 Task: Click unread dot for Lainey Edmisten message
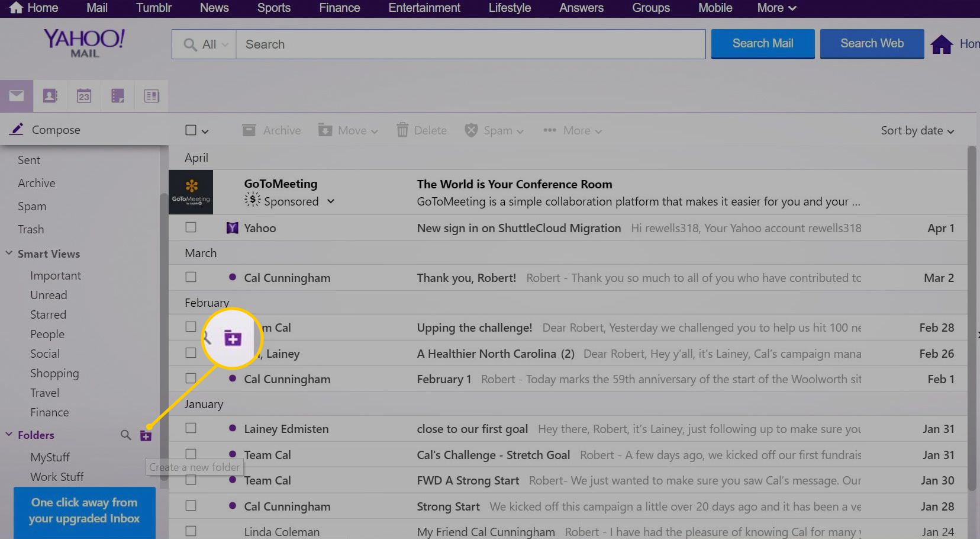click(233, 428)
